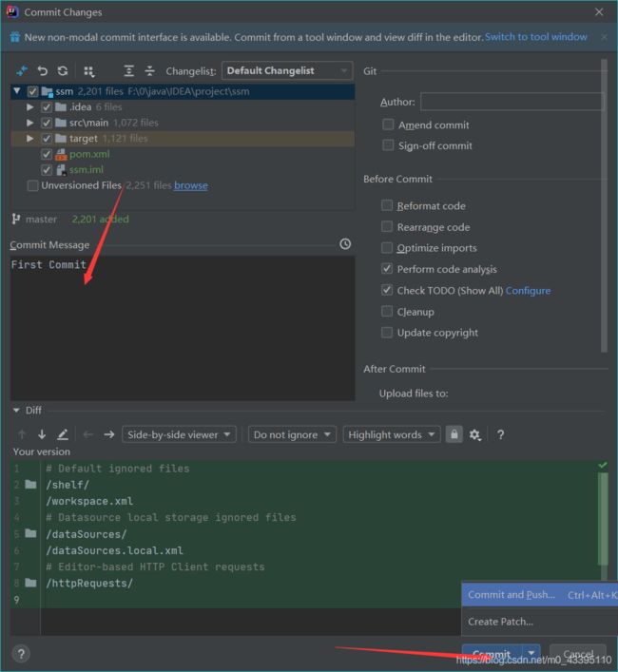Enable Reformat code checkbox
618x672 pixels.
[x=387, y=205]
